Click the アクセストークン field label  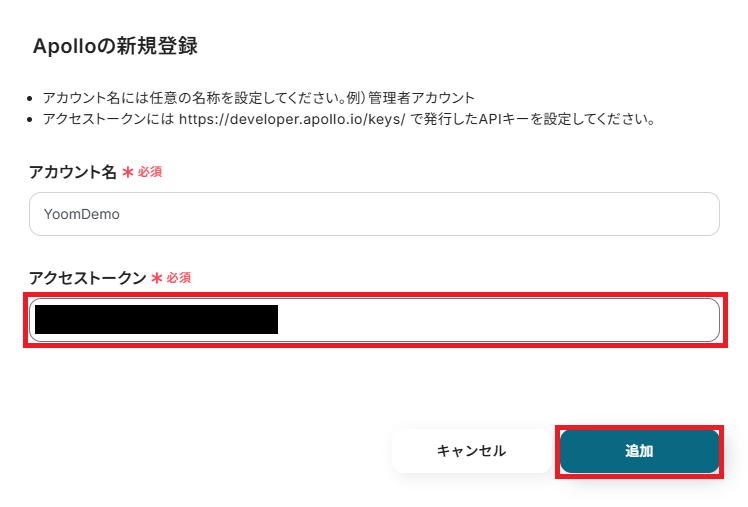click(88, 277)
